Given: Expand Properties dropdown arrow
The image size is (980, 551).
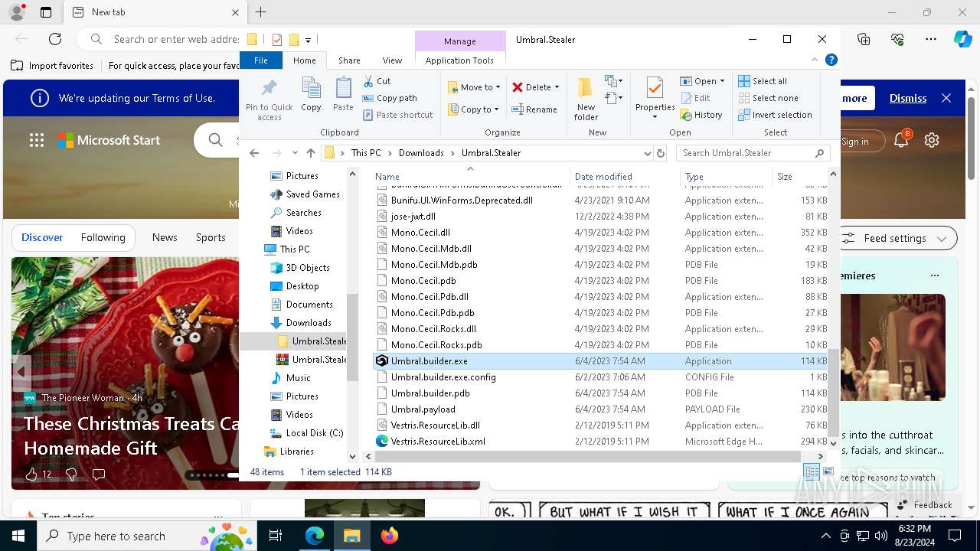Looking at the screenshot, I should [655, 117].
